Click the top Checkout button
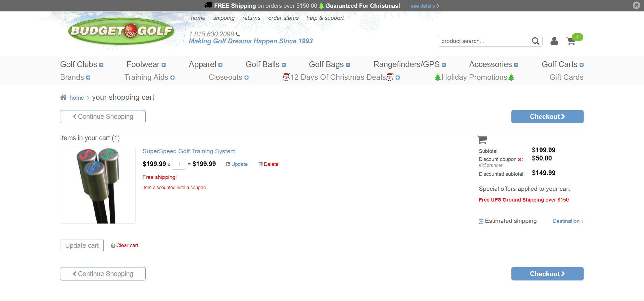This screenshot has height=301, width=644. pyautogui.click(x=547, y=117)
